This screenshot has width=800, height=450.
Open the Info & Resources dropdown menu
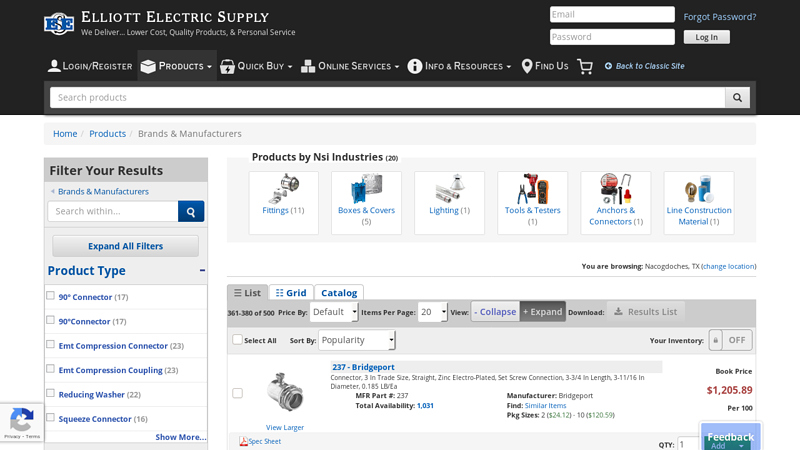pyautogui.click(x=459, y=66)
